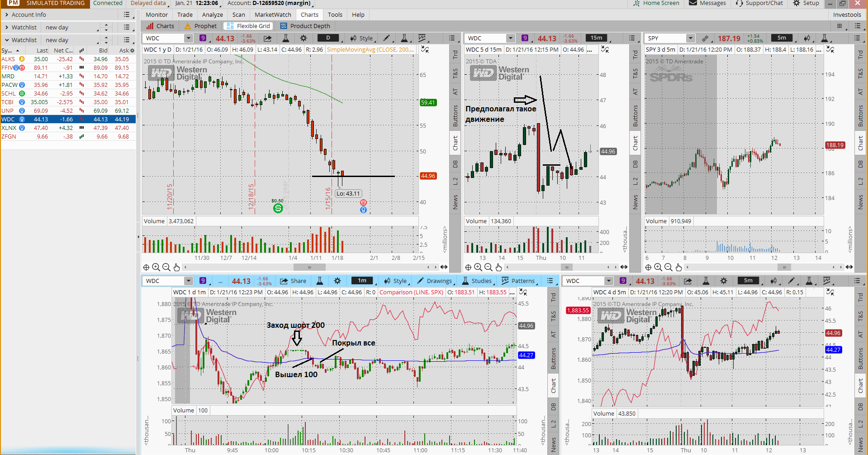Open gear settings on WDC 1m chart
This screenshot has height=455, width=868.
pyautogui.click(x=337, y=281)
